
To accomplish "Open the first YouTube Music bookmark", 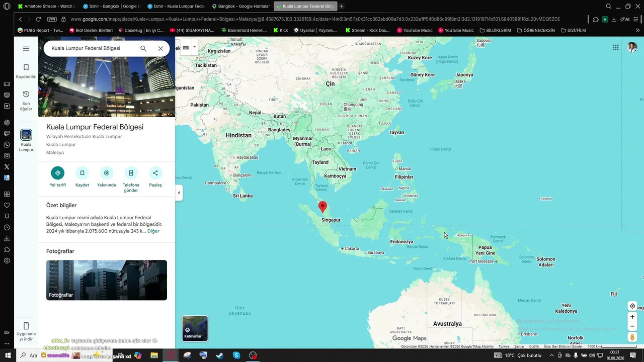I will click(414, 30).
